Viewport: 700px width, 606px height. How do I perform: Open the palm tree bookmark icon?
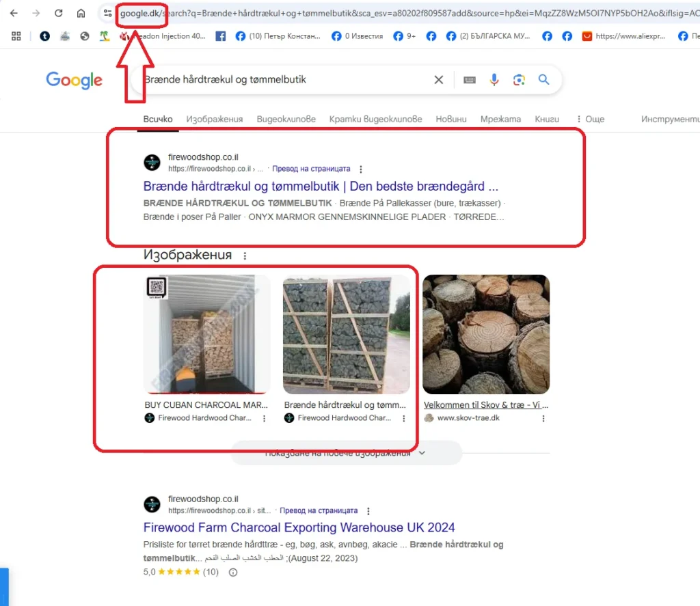click(105, 36)
